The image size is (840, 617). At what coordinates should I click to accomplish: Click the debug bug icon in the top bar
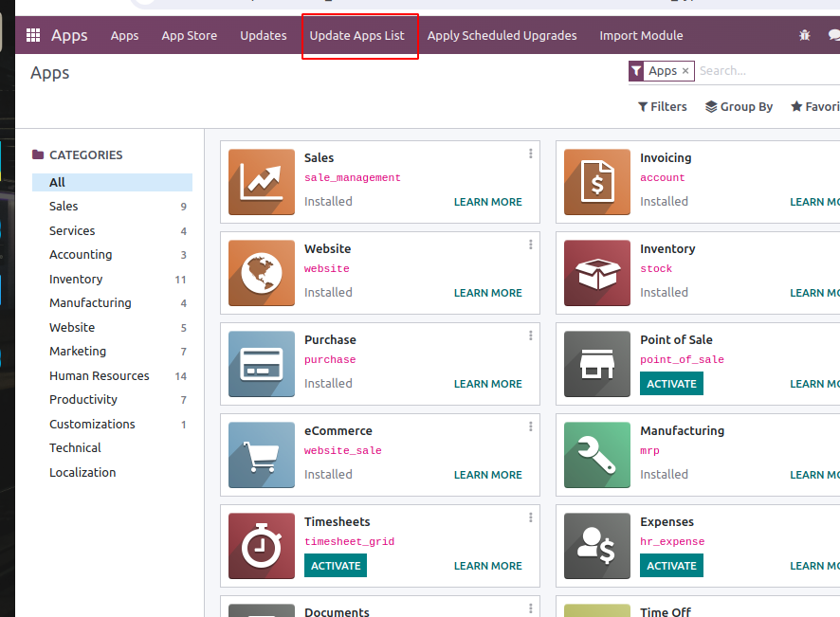[x=804, y=35]
